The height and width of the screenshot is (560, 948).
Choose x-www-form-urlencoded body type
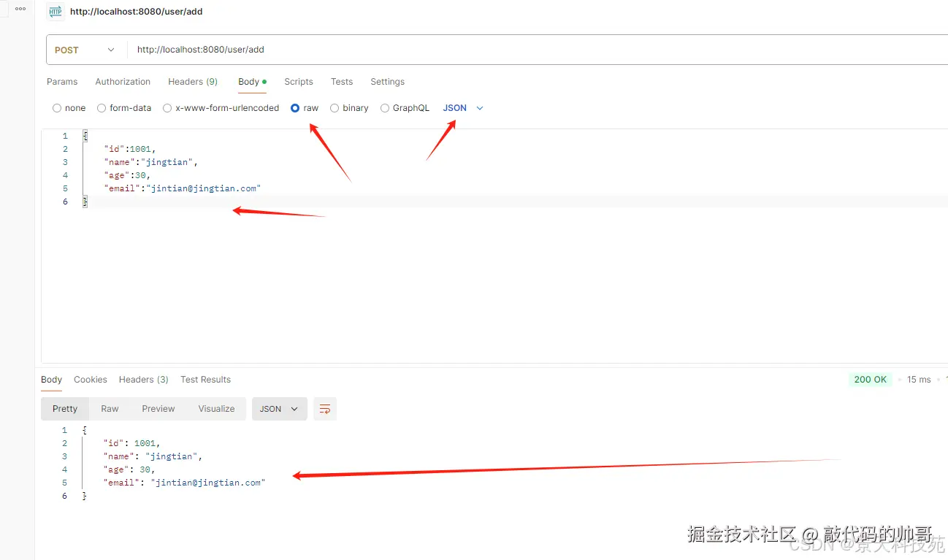221,108
